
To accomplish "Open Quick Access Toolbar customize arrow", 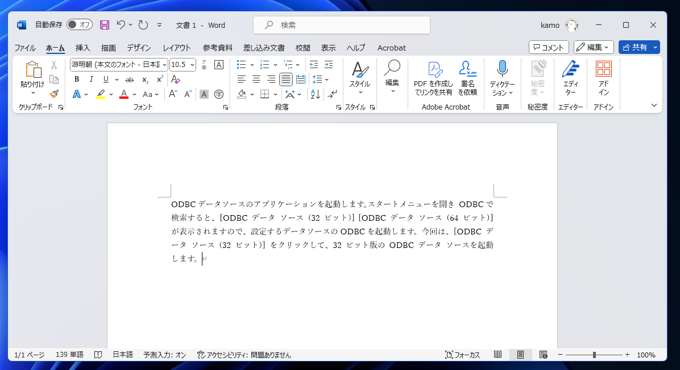I will coord(159,25).
